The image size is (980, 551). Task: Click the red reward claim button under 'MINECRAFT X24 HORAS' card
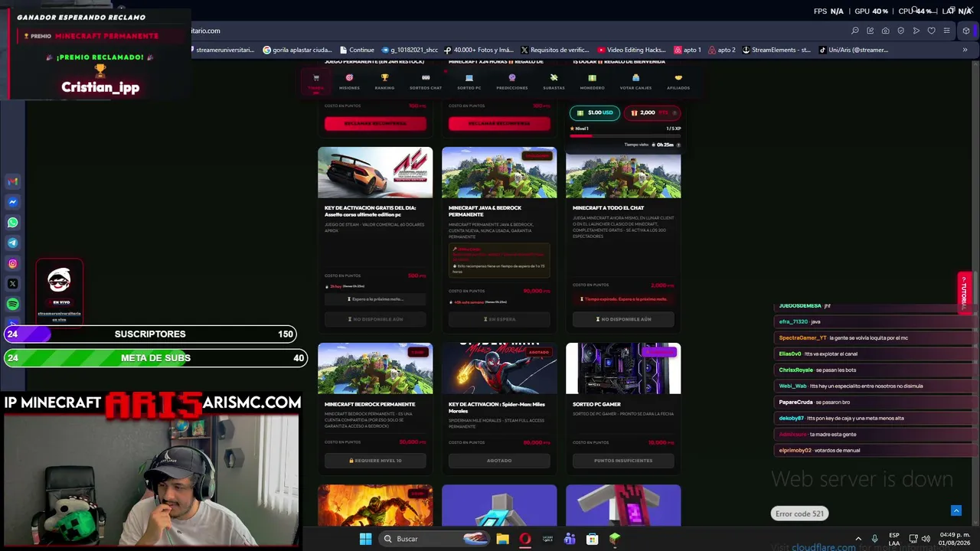(x=499, y=123)
